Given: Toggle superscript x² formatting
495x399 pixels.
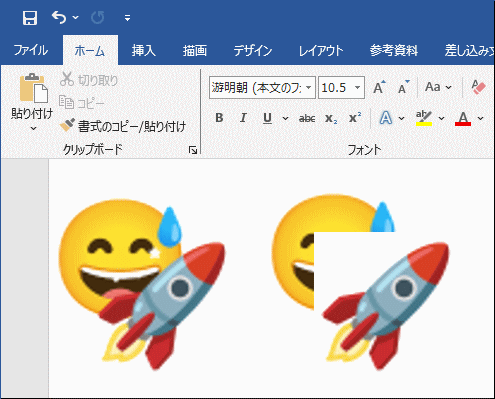Looking at the screenshot, I should point(355,118).
